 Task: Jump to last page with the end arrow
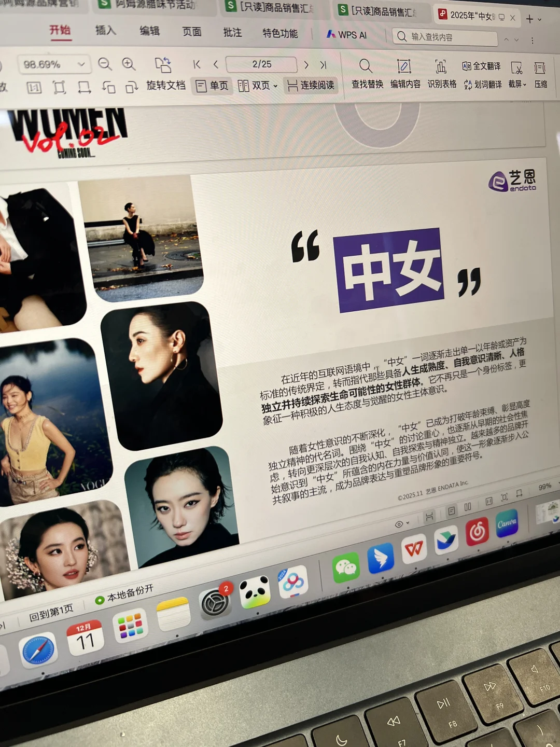click(324, 65)
